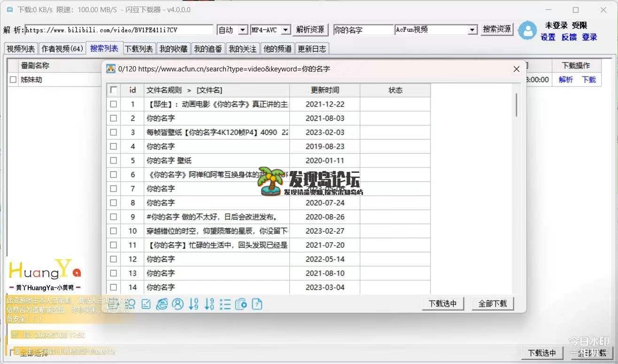Open the edit note icon in dialog toolbar
The width and height of the screenshot is (618, 364).
tap(146, 304)
